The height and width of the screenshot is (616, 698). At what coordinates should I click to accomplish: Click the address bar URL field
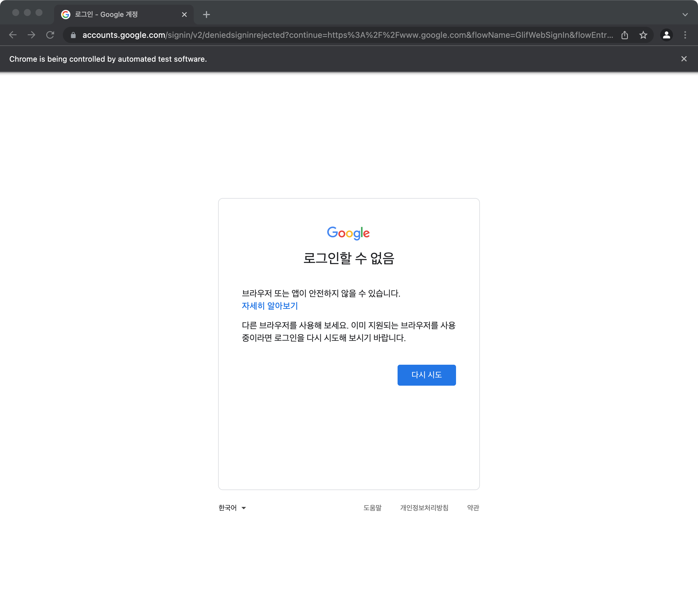[341, 35]
